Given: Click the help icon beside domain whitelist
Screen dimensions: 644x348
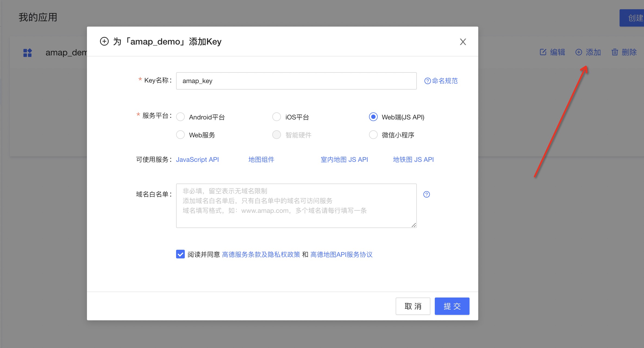Looking at the screenshot, I should click(426, 194).
